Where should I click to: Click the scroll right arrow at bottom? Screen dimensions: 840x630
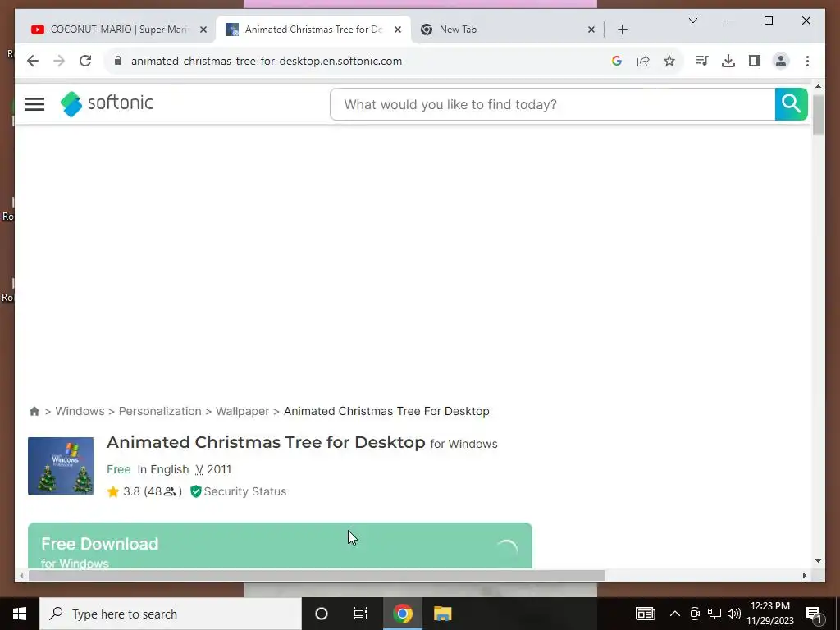804,575
